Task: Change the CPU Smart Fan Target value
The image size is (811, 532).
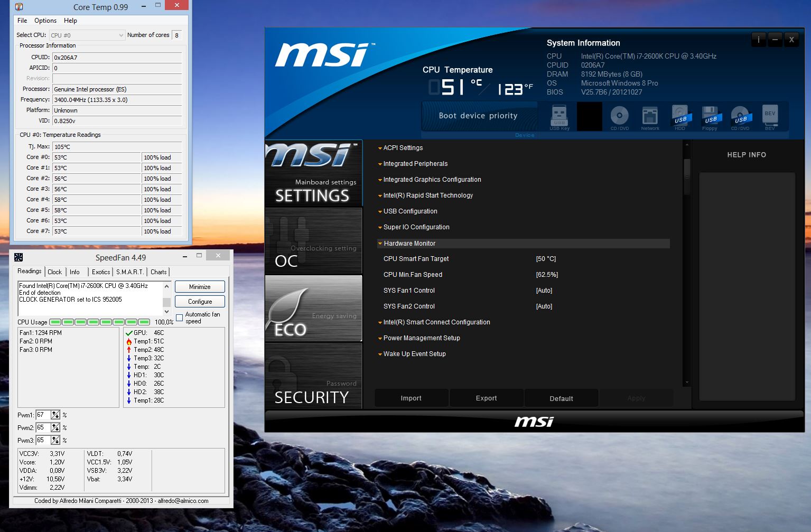Action: (x=546, y=259)
